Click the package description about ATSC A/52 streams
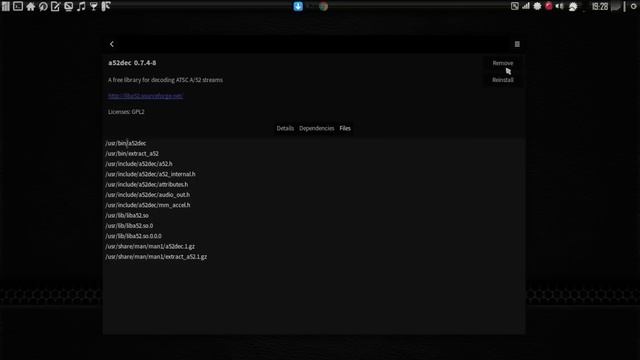Image resolution: width=640 pixels, height=360 pixels. pos(165,80)
